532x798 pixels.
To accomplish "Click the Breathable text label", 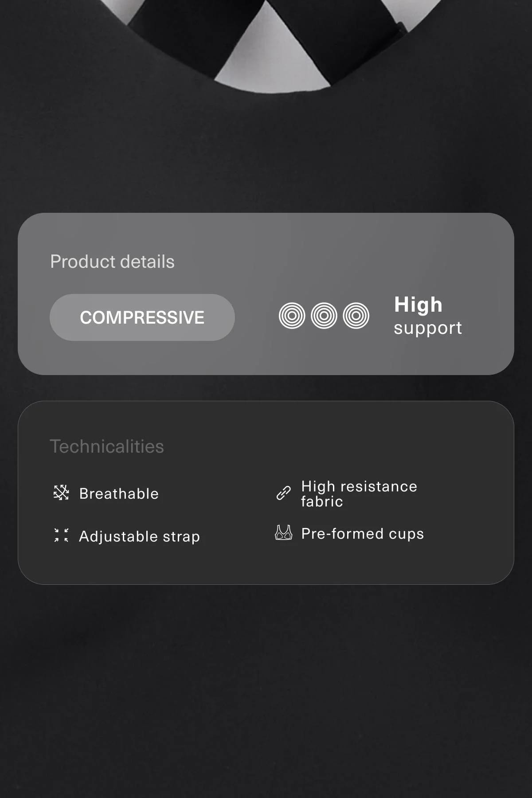I will pyautogui.click(x=119, y=493).
